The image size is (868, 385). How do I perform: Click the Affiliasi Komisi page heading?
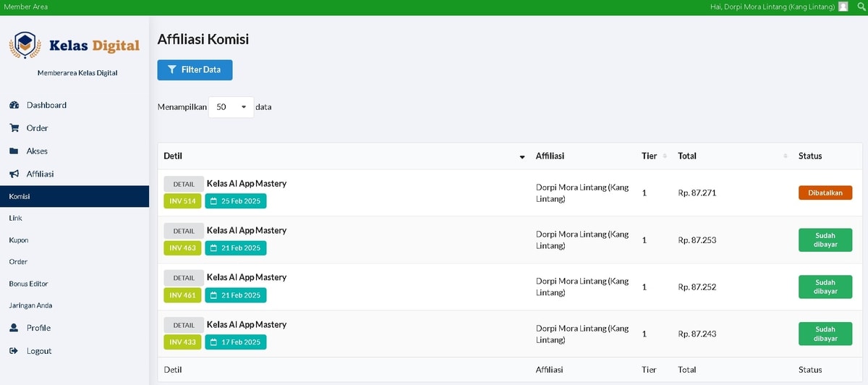[203, 39]
